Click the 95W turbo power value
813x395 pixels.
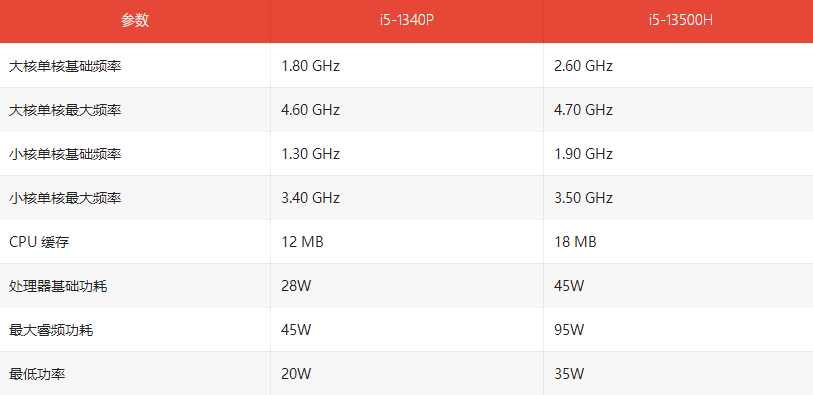569,330
